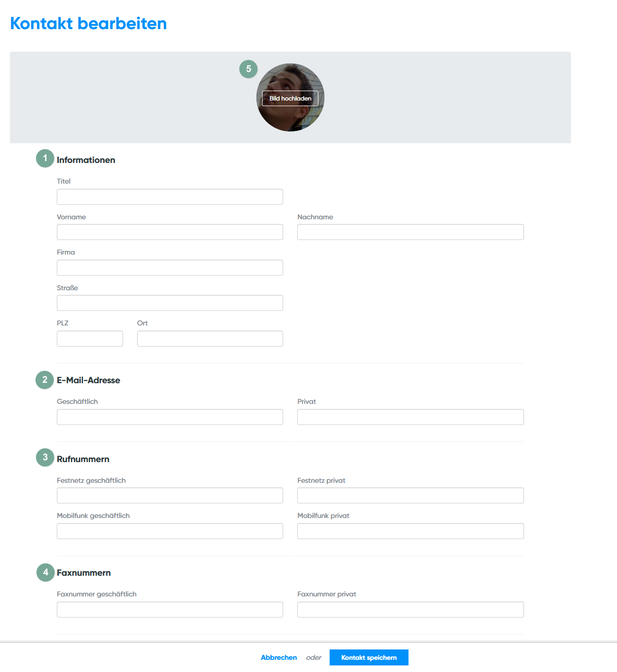Click the Firma text field
617x672 pixels.
(170, 268)
